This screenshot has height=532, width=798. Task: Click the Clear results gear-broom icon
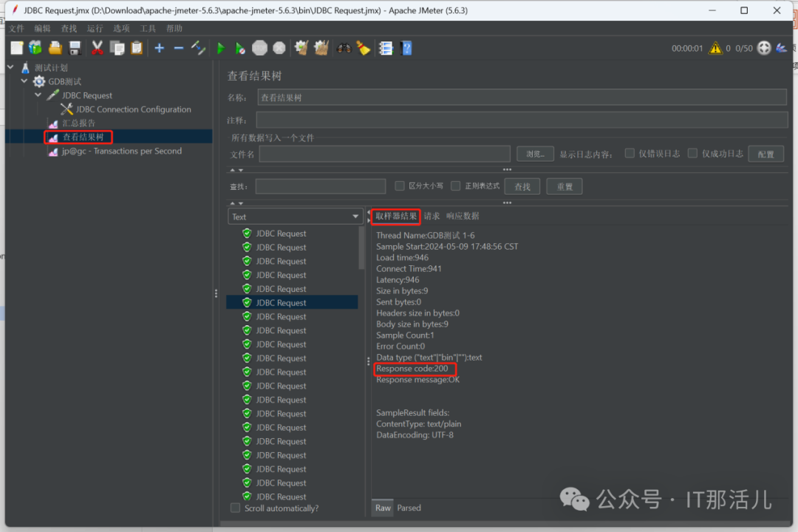[x=301, y=48]
